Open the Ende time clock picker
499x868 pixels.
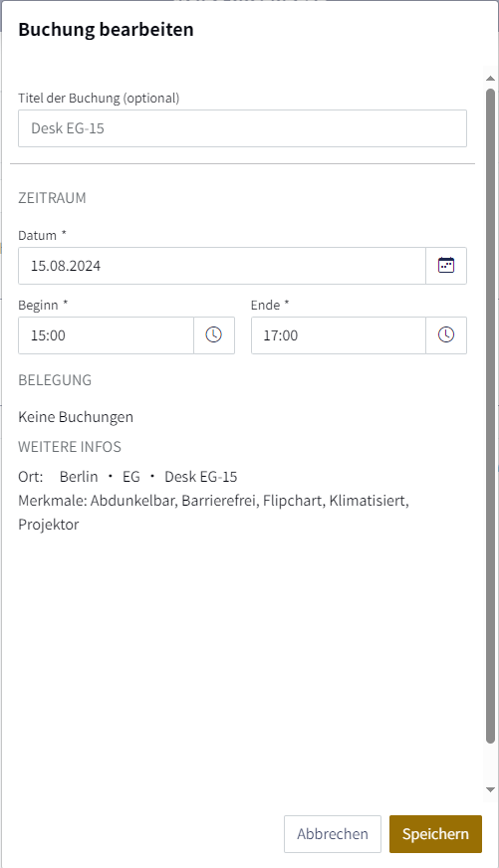tap(446, 335)
